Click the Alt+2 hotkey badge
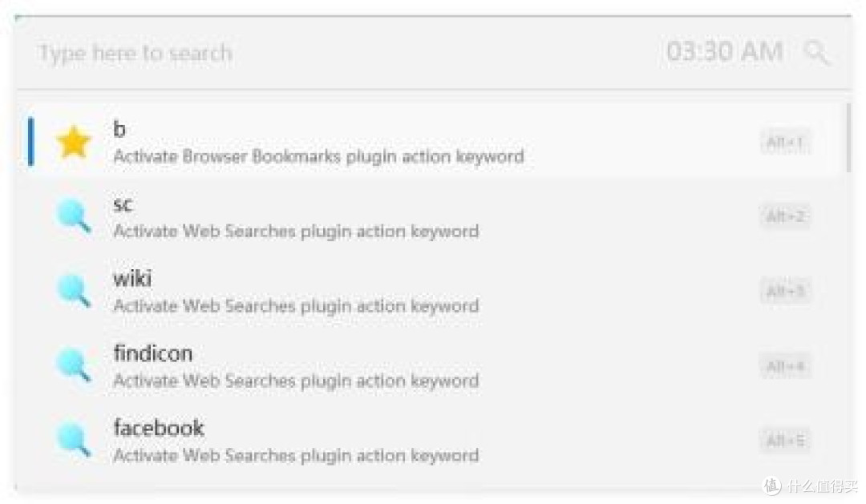The width and height of the screenshot is (866, 504). pyautogui.click(x=785, y=216)
